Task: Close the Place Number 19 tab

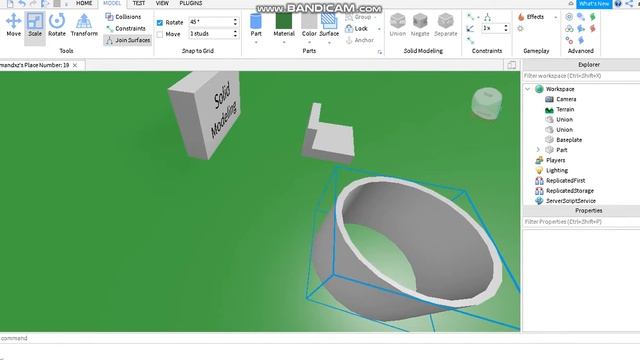Action: [75, 65]
